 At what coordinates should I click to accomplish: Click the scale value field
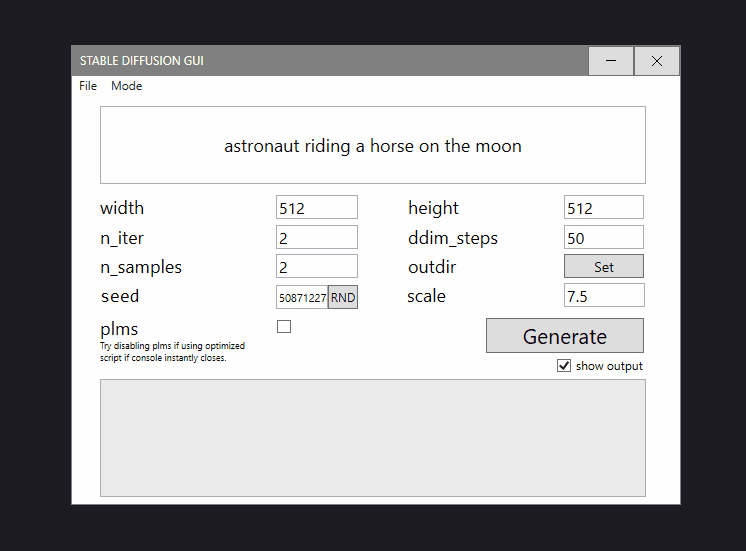[604, 295]
